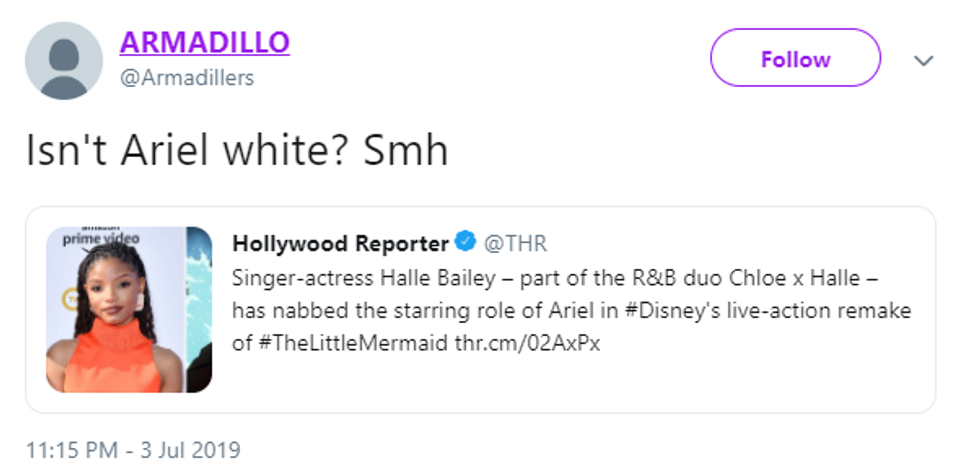The width and height of the screenshot is (980, 472).
Task: Expand the chevron menu beside Follow
Action: click(x=924, y=61)
